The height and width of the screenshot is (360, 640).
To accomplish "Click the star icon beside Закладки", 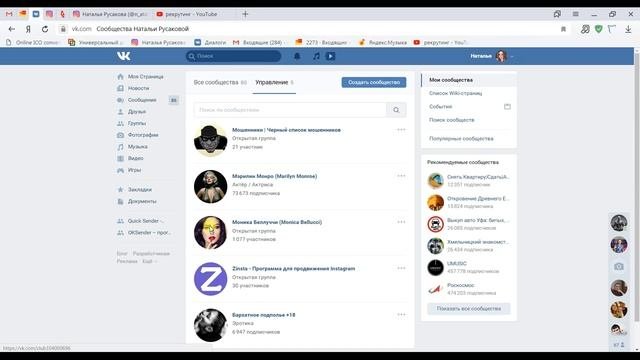I will 120,189.
